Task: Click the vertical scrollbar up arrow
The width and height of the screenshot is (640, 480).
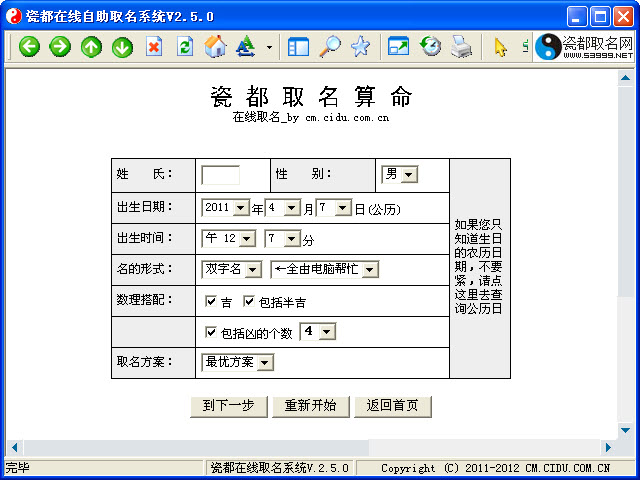Action: pos(625,77)
